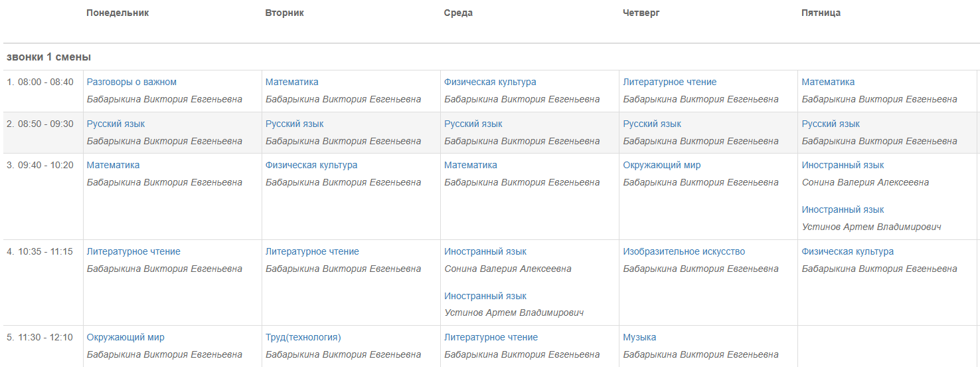
Task: Open Tuesday's third-period Физическая культура
Action: pyautogui.click(x=311, y=165)
